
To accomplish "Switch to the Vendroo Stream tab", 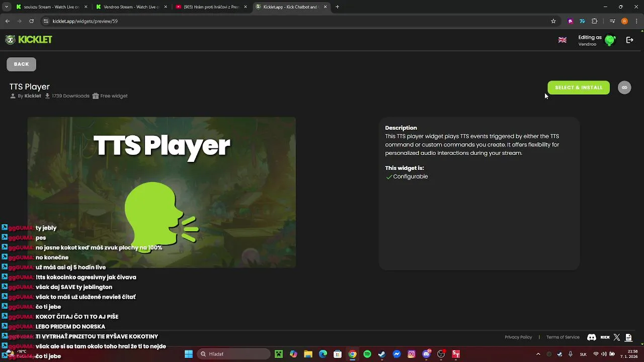I will point(131,7).
